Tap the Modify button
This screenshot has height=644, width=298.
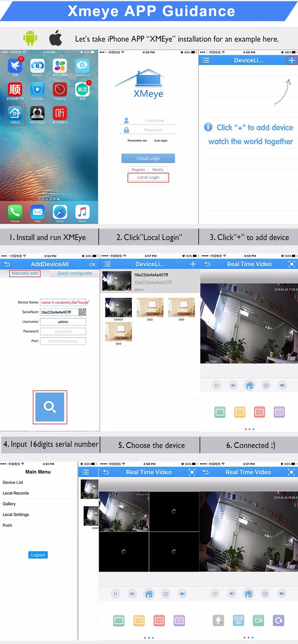[158, 170]
